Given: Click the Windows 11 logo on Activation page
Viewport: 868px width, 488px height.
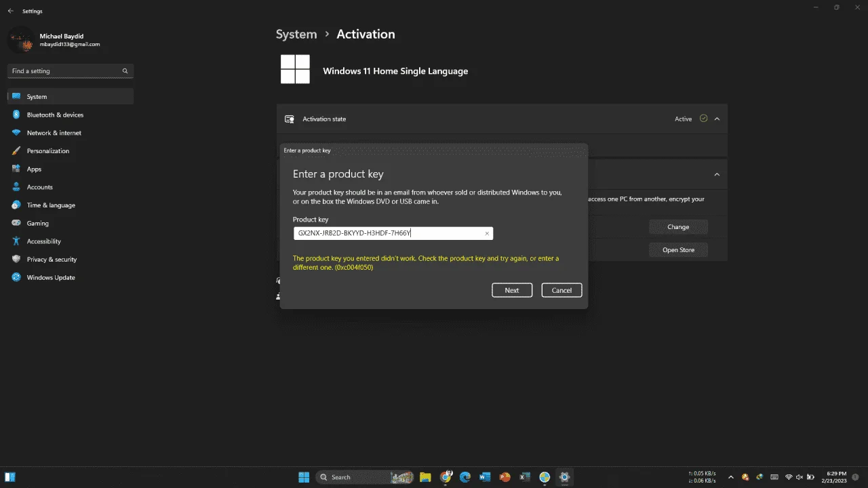Looking at the screenshot, I should click(296, 69).
